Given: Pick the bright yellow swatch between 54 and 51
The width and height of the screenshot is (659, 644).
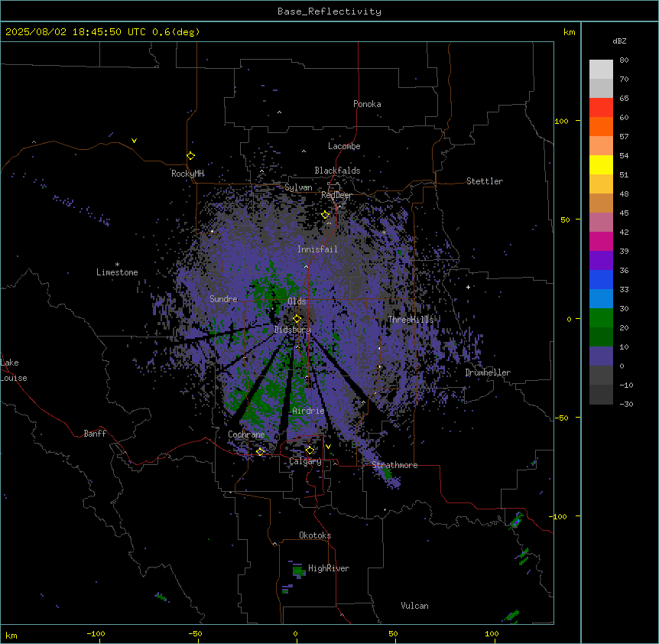Looking at the screenshot, I should (x=601, y=164).
